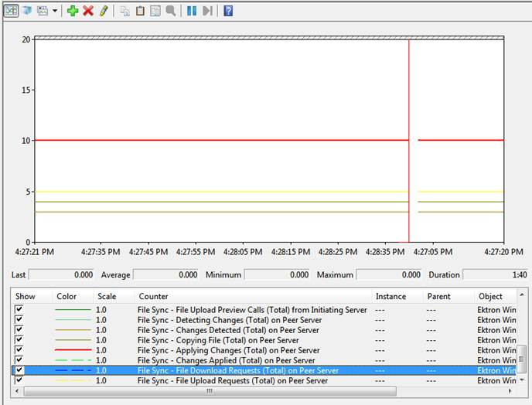Freeze Display with pause icon
This screenshot has height=405, width=532.
(x=192, y=11)
